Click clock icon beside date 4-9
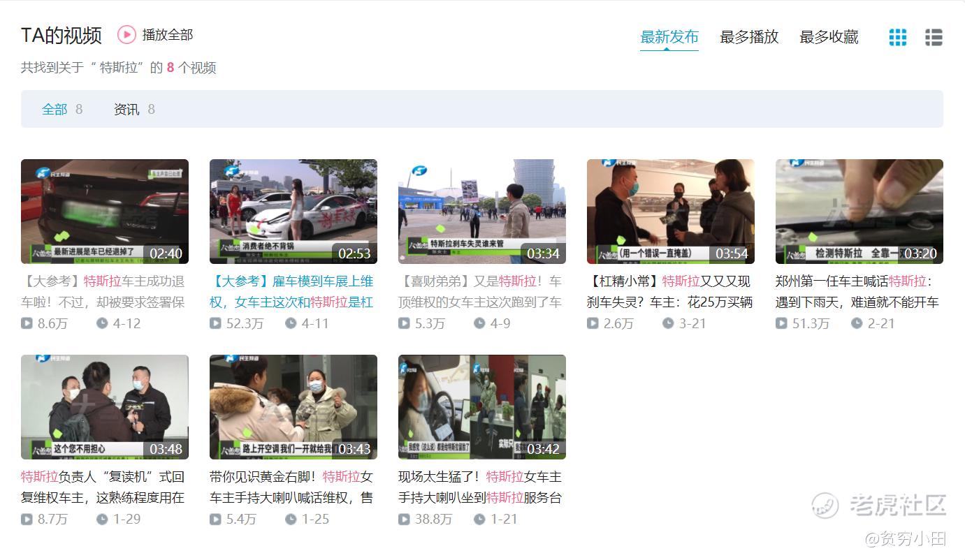965x560 pixels. coord(479,323)
